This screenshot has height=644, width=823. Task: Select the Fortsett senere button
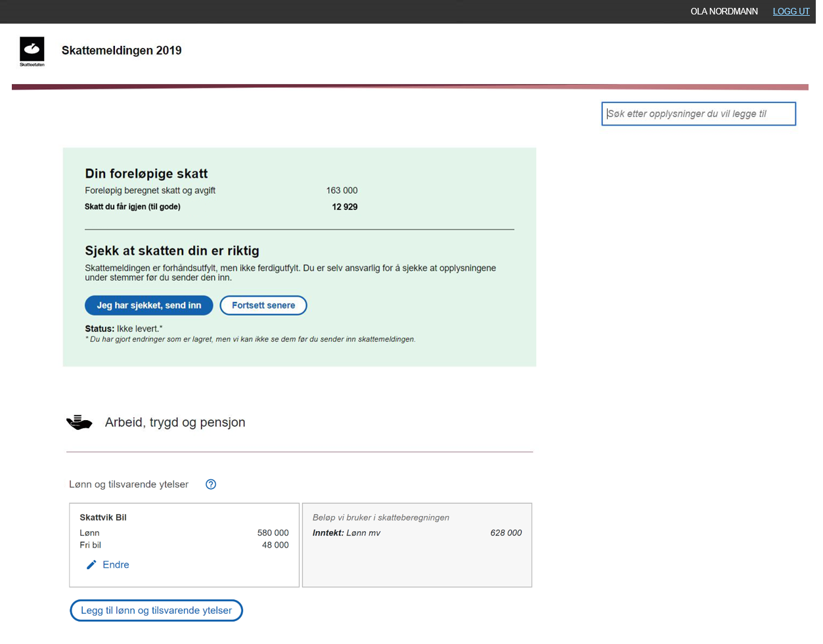(x=263, y=305)
